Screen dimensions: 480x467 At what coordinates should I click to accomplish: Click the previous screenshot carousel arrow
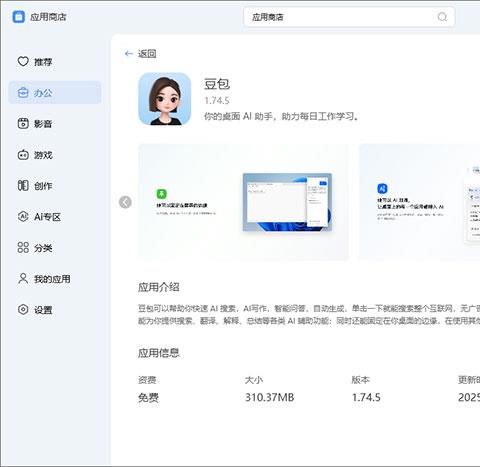tap(125, 202)
